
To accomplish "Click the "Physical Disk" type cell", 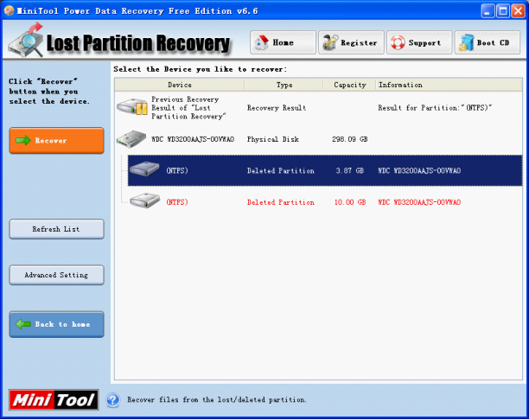I will tap(272, 139).
